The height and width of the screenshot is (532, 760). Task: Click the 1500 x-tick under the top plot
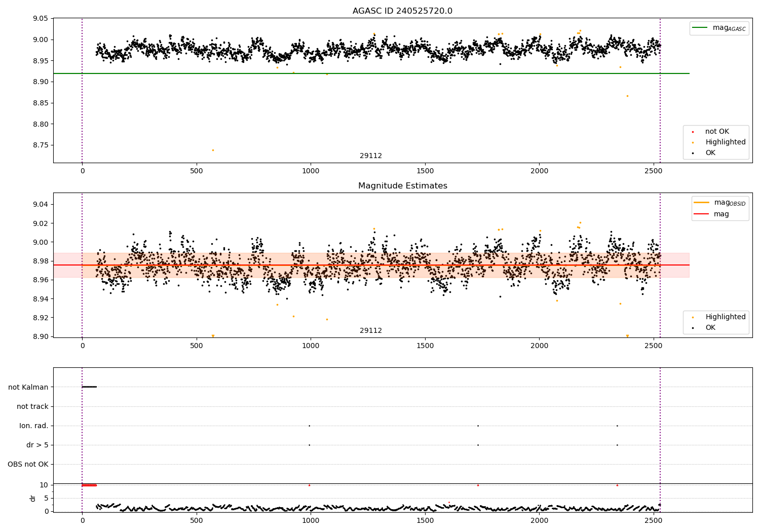pyautogui.click(x=425, y=171)
